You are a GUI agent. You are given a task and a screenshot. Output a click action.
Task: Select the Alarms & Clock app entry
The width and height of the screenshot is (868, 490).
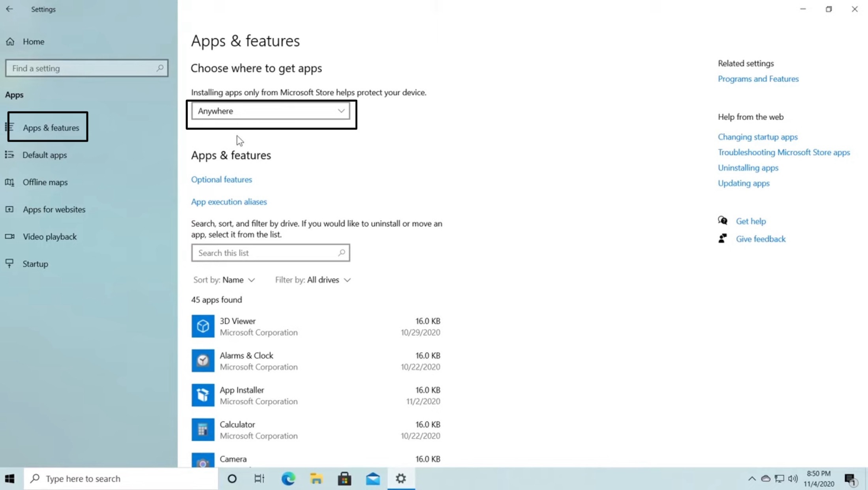[316, 361]
